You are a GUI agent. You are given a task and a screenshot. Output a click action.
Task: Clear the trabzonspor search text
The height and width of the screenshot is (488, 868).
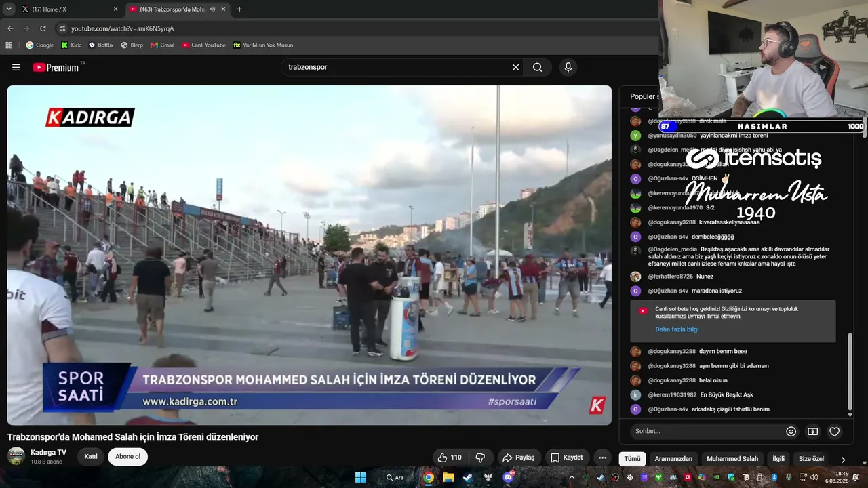coord(515,67)
